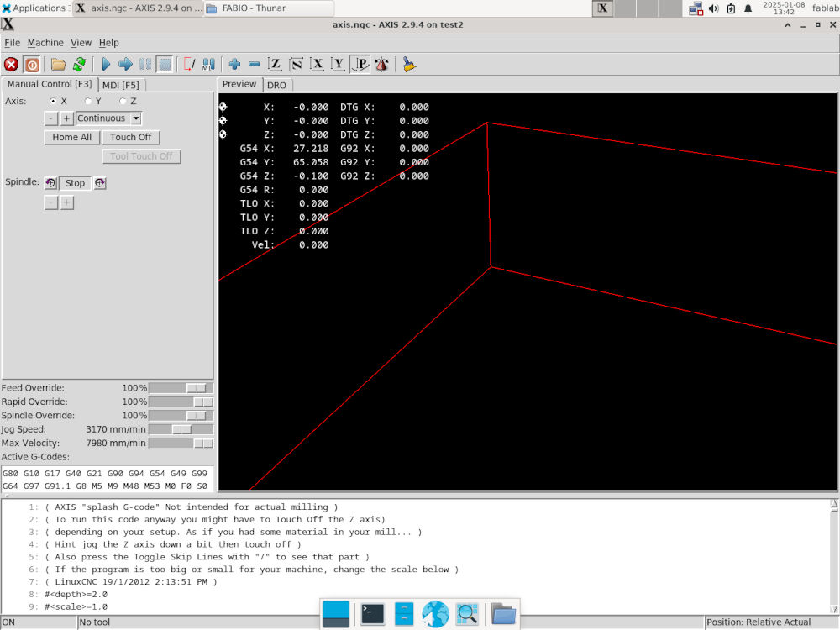The width and height of the screenshot is (840, 630).
Task: Select the Y axis radio button
Action: coord(88,101)
